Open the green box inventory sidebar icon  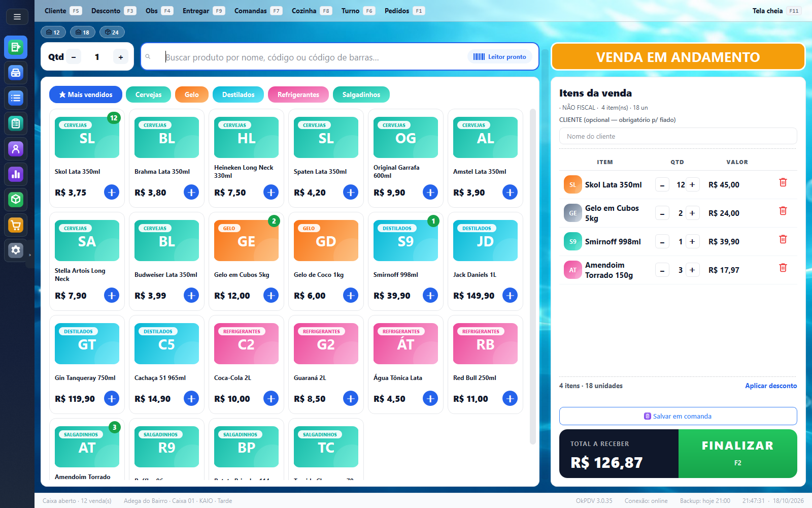(x=16, y=200)
